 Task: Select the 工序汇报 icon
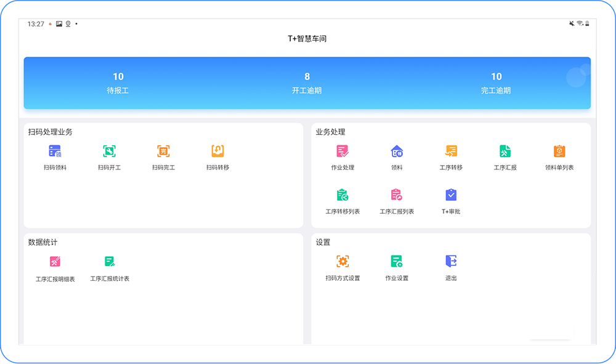(x=505, y=152)
